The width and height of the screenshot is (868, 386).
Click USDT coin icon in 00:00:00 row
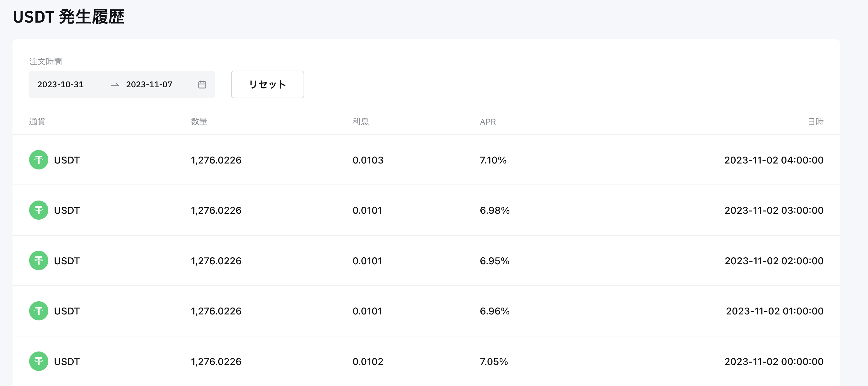click(39, 362)
